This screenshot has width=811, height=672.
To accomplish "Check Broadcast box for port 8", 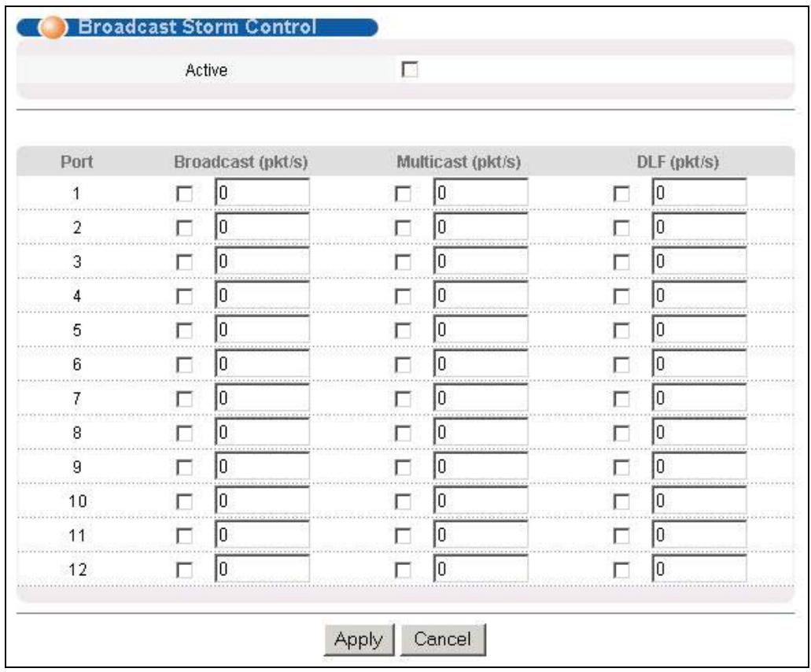I will [x=184, y=433].
